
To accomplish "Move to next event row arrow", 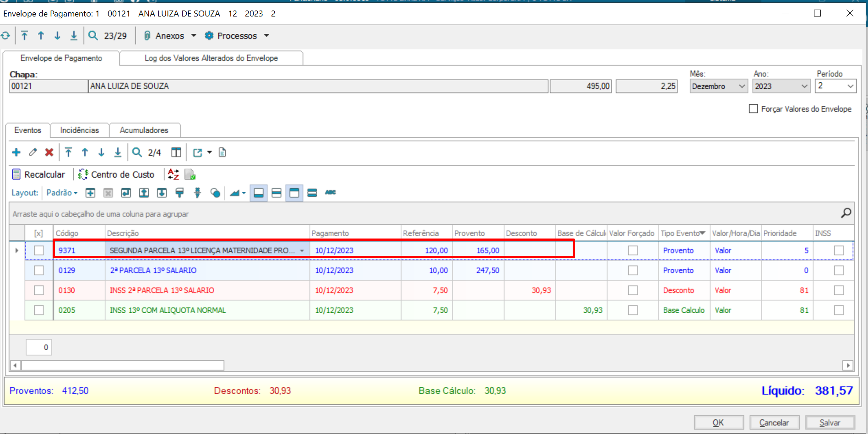I will (x=102, y=152).
